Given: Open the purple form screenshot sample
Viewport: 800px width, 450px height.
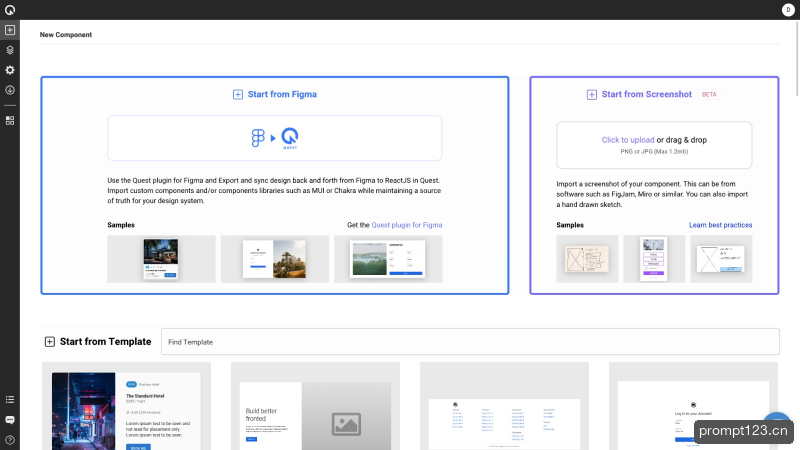Looking at the screenshot, I should [x=654, y=259].
